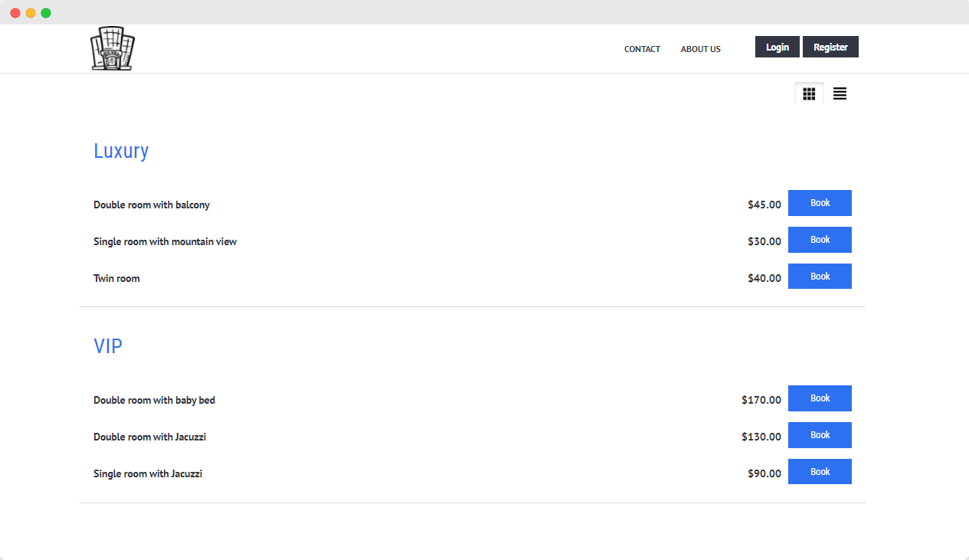969x560 pixels.
Task: Click the hotel building logo
Action: point(113,48)
